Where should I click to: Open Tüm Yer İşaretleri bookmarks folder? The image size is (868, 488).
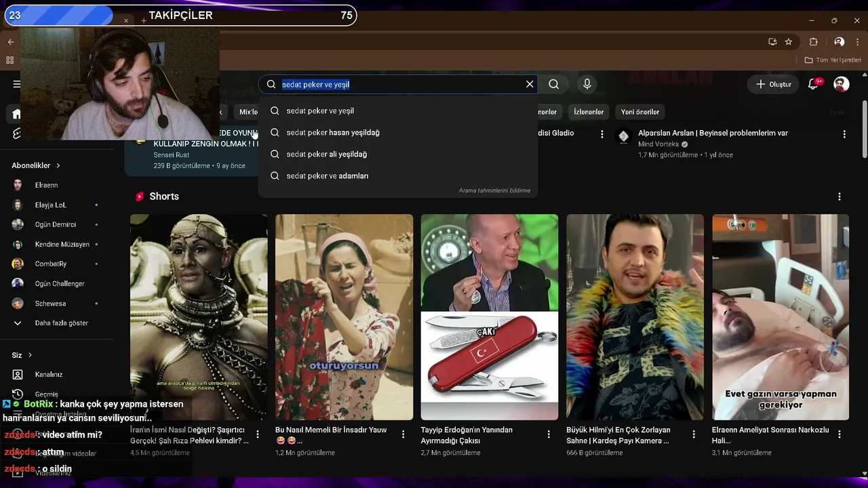click(x=833, y=60)
